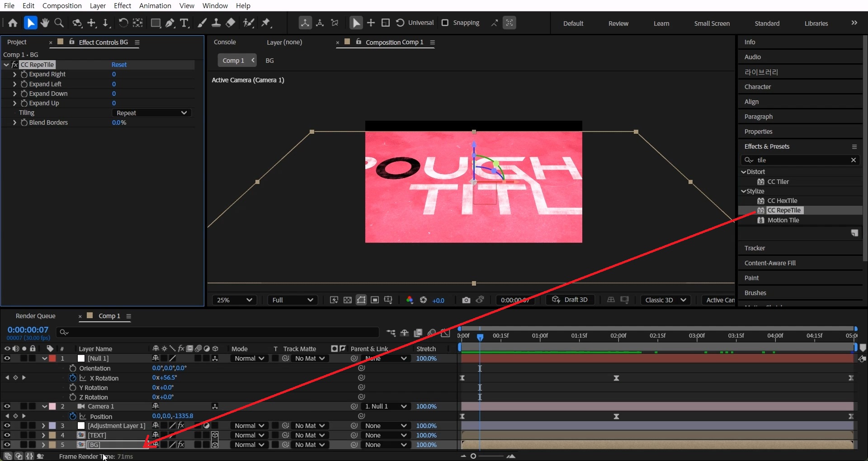Open Camera 1 parent dropdown Null 1
Screen dimensions: 868x461
coord(386,406)
